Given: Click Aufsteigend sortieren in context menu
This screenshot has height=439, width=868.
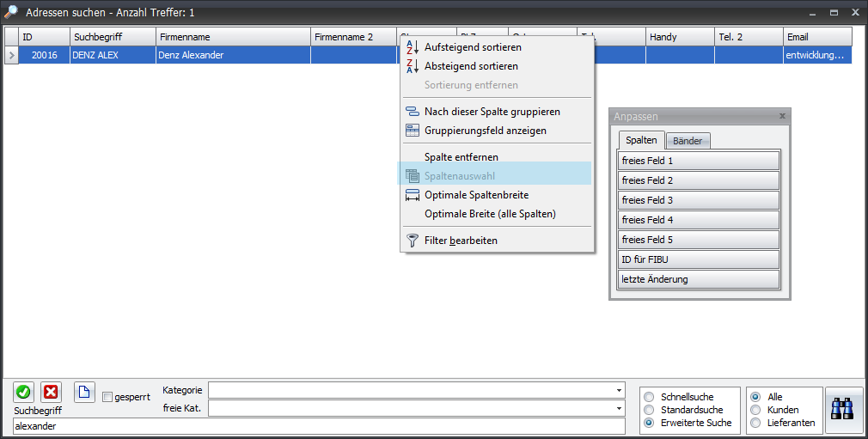Looking at the screenshot, I should click(x=473, y=47).
